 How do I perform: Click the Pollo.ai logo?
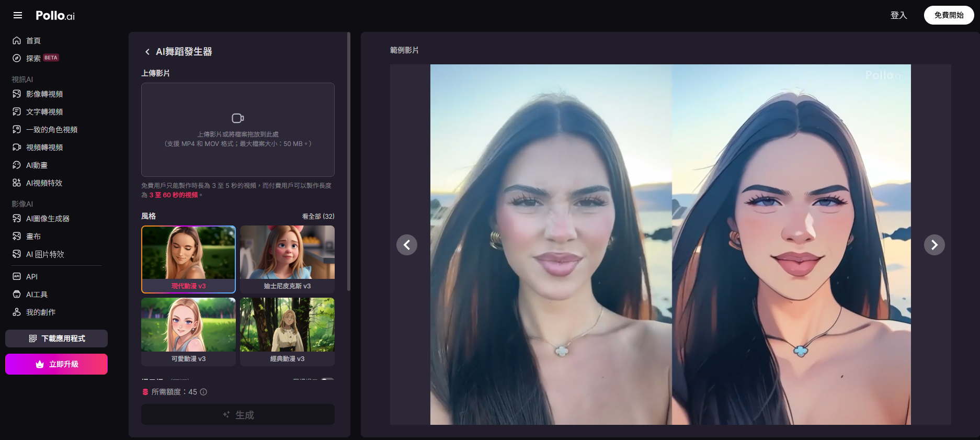coord(55,16)
